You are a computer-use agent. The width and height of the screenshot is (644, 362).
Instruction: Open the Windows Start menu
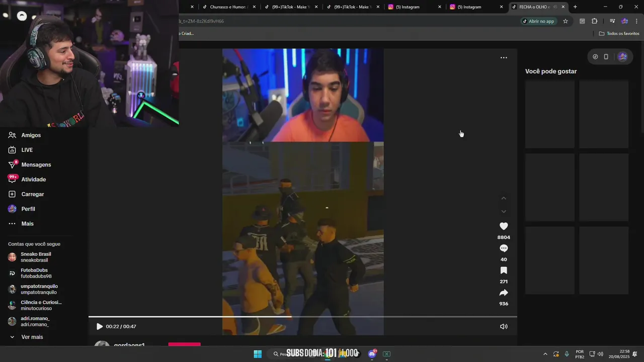pyautogui.click(x=258, y=354)
